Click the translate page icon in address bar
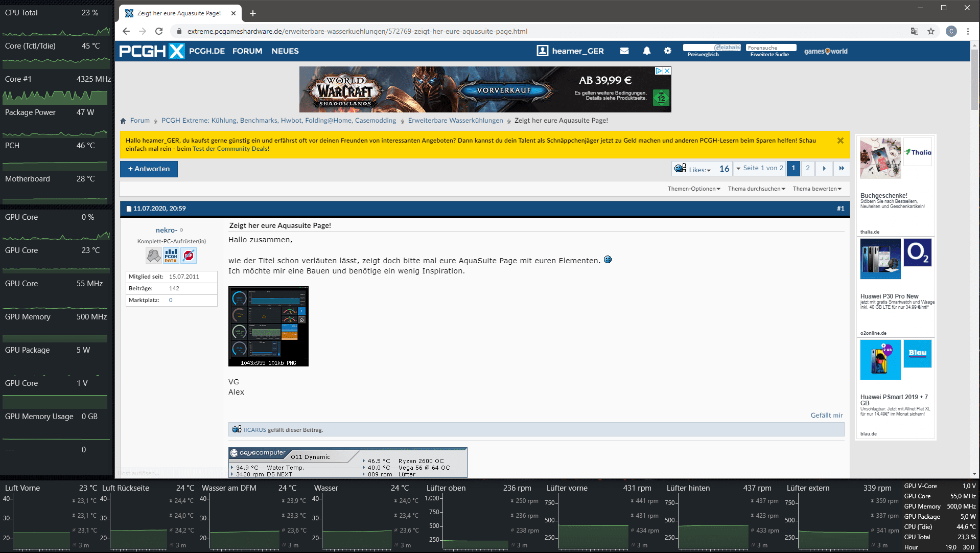Viewport: 980px width, 553px height. coord(915,31)
